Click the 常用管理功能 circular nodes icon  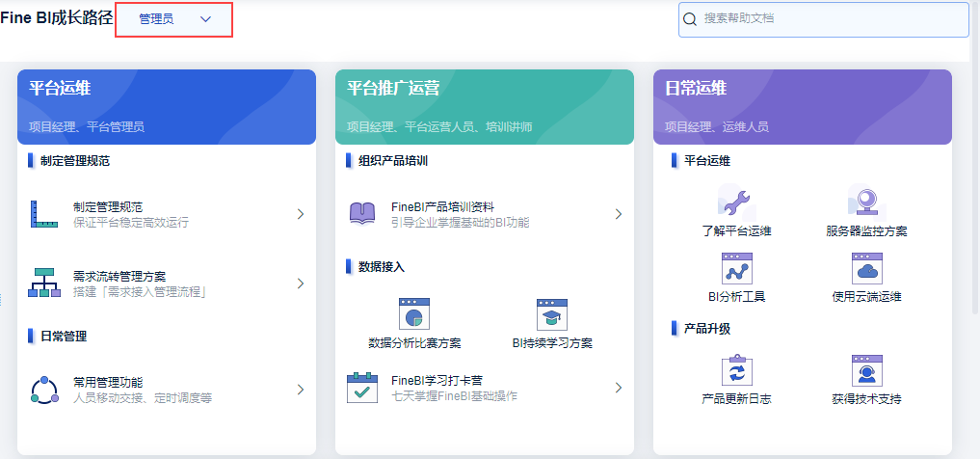click(x=44, y=389)
